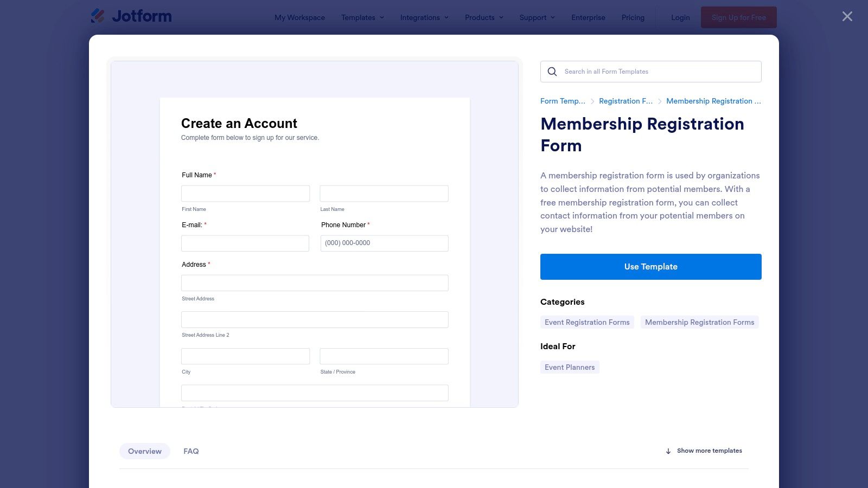Image resolution: width=868 pixels, height=488 pixels.
Task: Click the chevron next to Templates menu
Action: 381,17
